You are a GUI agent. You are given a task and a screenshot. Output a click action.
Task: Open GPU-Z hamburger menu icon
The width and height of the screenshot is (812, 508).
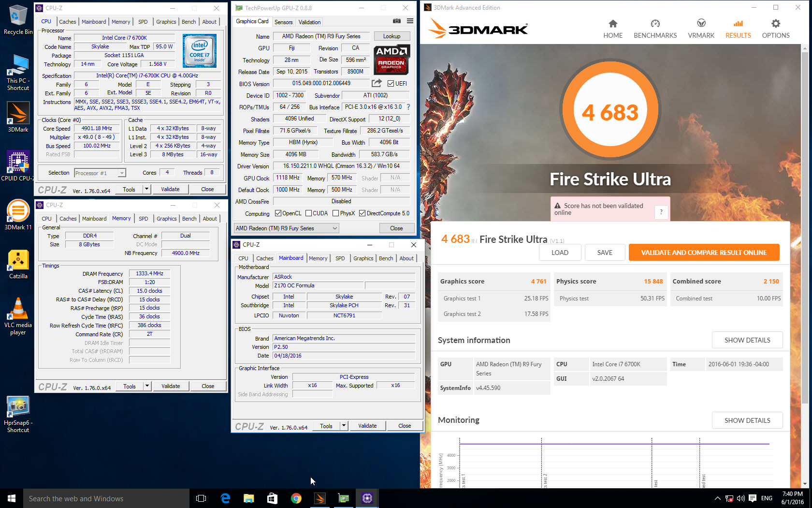point(410,21)
